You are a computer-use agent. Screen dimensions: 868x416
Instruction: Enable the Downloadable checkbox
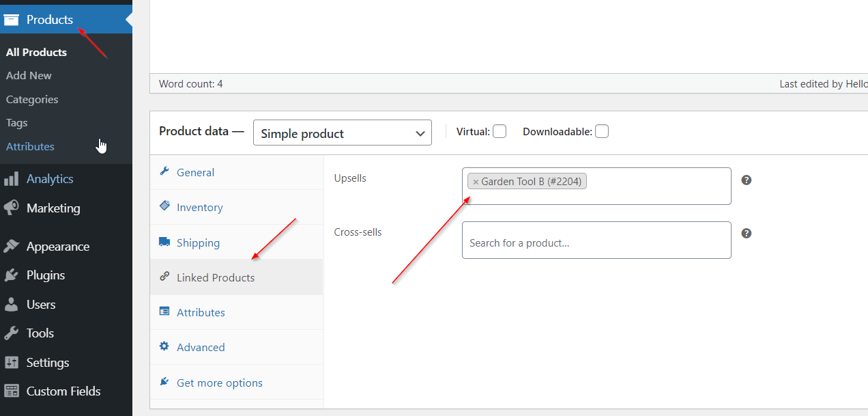point(601,132)
